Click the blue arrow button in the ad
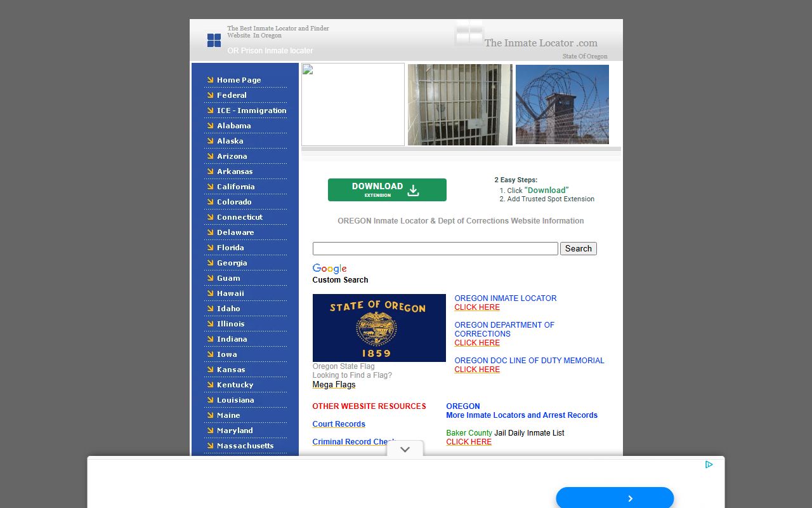Viewport: 812px width, 508px height. pos(615,498)
